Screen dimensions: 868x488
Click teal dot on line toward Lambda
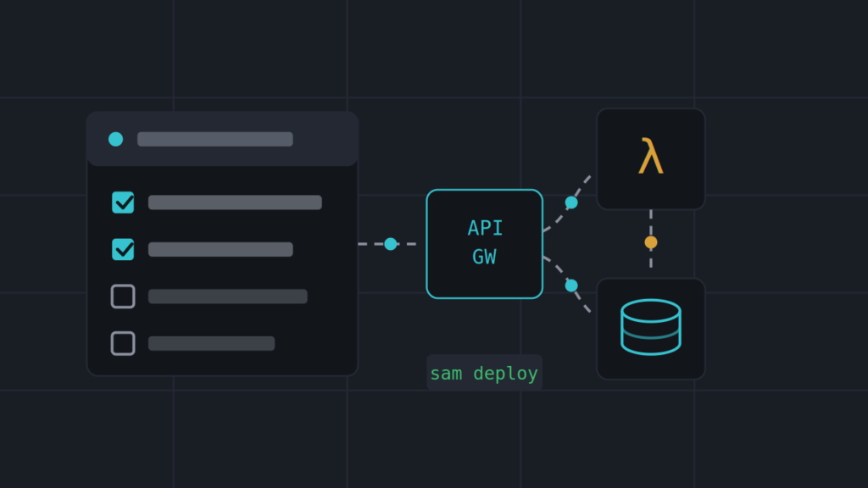[x=571, y=202]
